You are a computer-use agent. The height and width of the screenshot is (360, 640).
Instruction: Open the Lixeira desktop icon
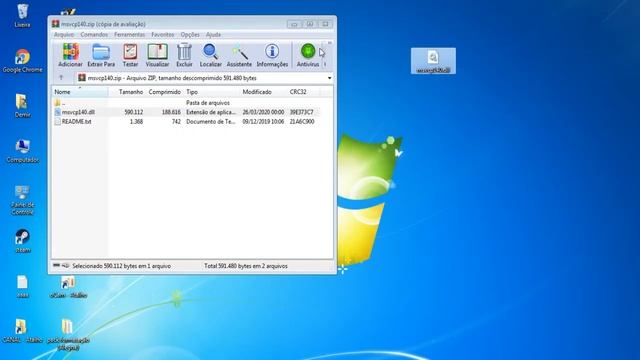point(22,16)
